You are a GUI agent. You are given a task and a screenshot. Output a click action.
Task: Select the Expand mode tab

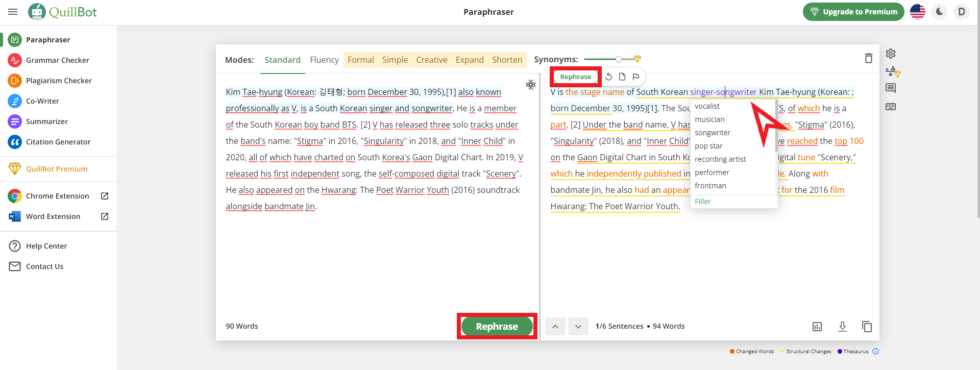pos(470,60)
